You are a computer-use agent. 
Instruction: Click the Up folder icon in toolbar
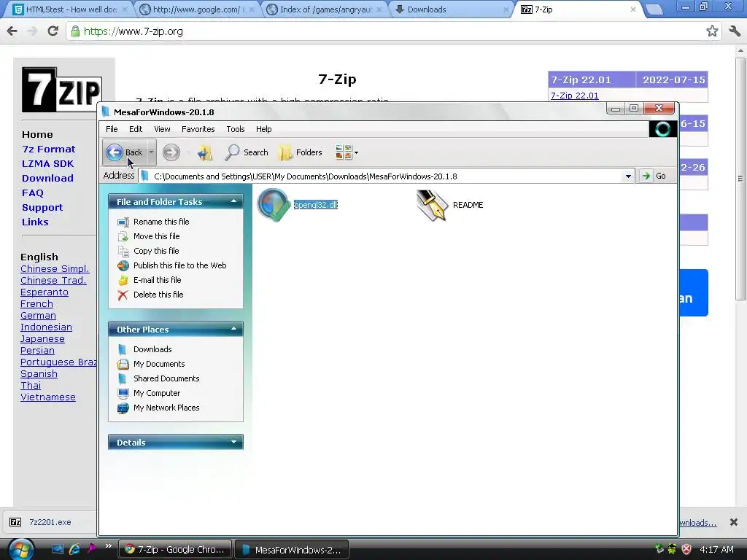(205, 152)
